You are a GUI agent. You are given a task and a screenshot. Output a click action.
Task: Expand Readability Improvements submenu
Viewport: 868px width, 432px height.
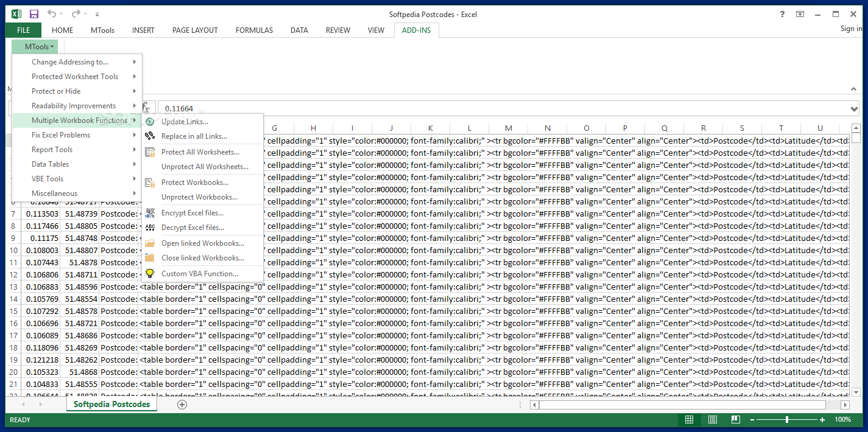tap(77, 106)
